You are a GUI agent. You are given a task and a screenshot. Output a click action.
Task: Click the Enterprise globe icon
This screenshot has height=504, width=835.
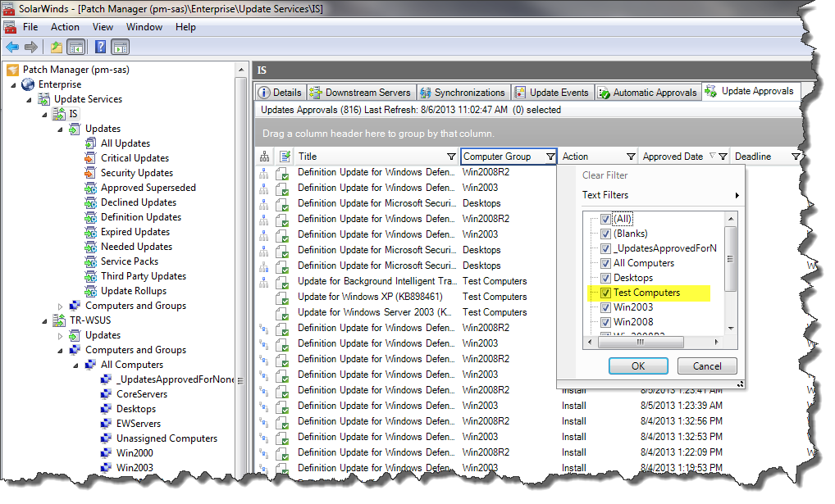pos(28,84)
